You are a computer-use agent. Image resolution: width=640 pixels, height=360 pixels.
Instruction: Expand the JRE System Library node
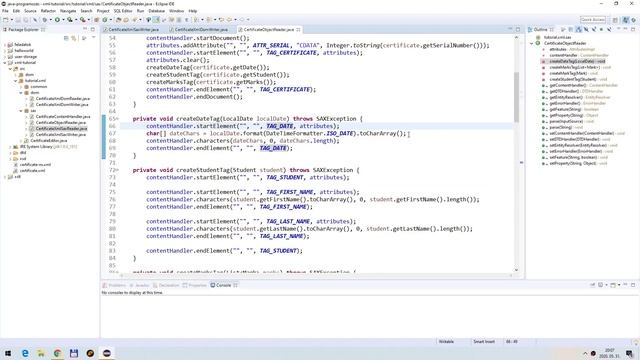[10, 147]
